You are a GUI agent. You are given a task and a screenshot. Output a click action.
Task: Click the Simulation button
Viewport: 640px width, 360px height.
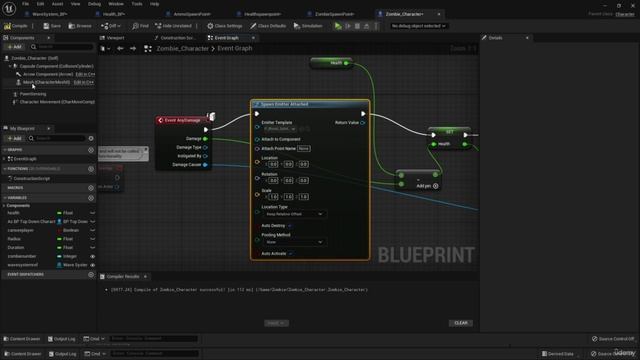[x=308, y=26]
